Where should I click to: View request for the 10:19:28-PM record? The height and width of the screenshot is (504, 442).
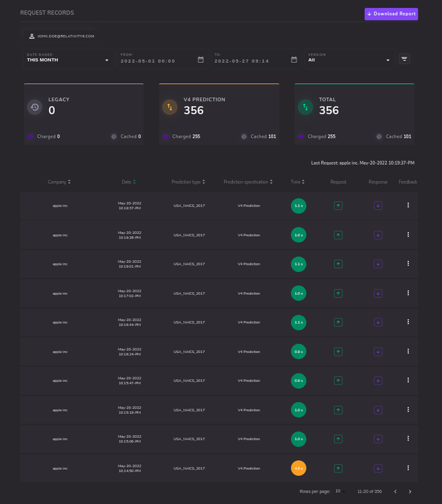pos(338,235)
